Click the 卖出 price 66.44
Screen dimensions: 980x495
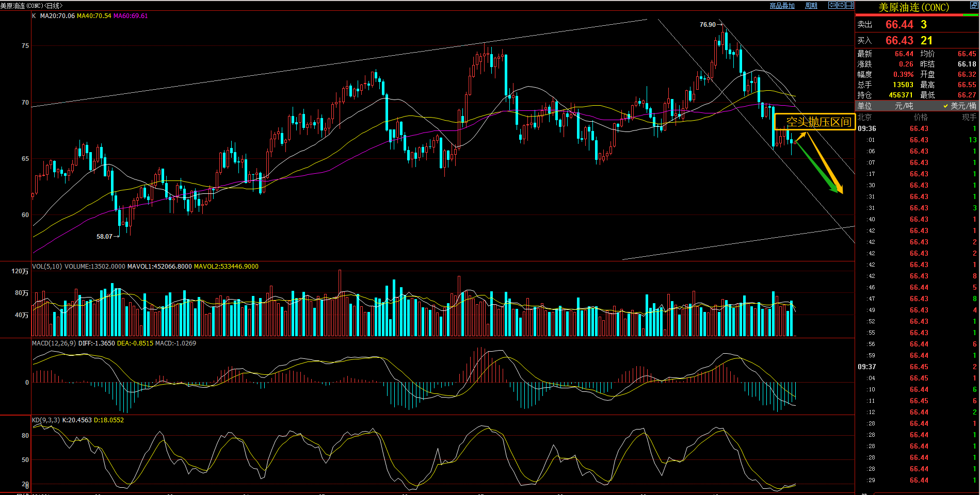click(x=899, y=24)
